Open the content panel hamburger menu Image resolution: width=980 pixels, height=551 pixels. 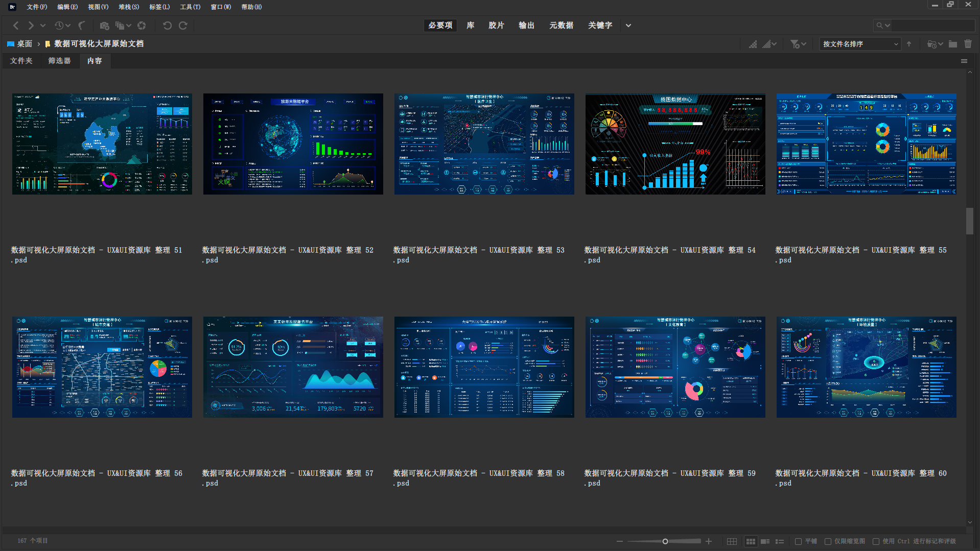(964, 61)
